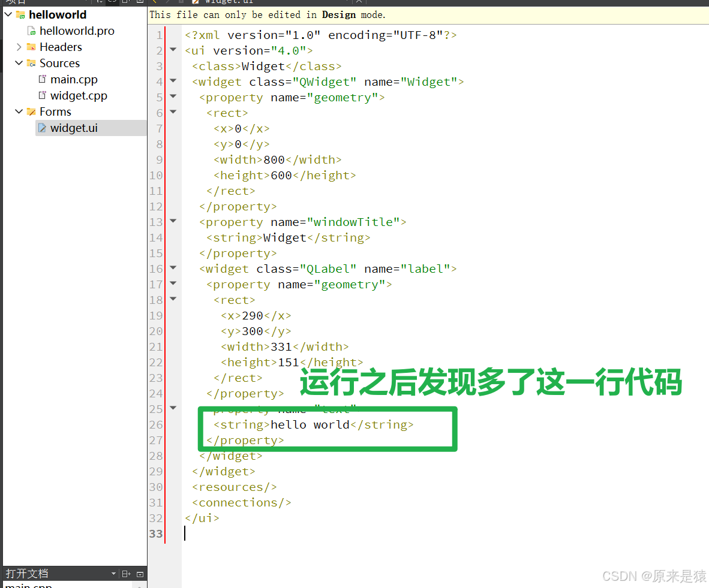
Task: Click the QLabel widget declaration line
Action: [328, 269]
